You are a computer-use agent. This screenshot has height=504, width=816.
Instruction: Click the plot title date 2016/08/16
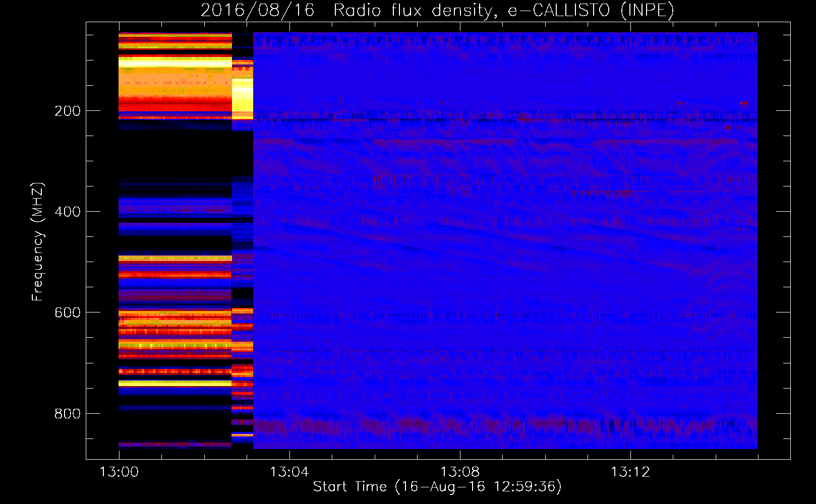[258, 10]
